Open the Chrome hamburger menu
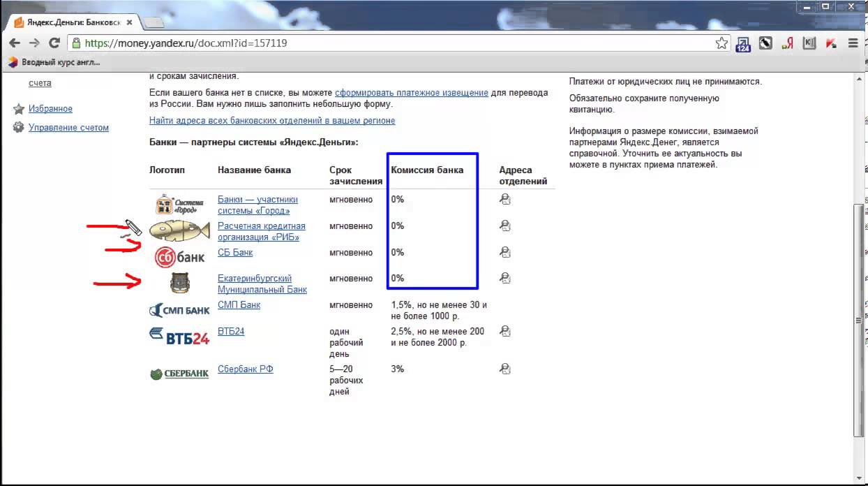Viewport: 868px width, 486px height. [x=853, y=43]
